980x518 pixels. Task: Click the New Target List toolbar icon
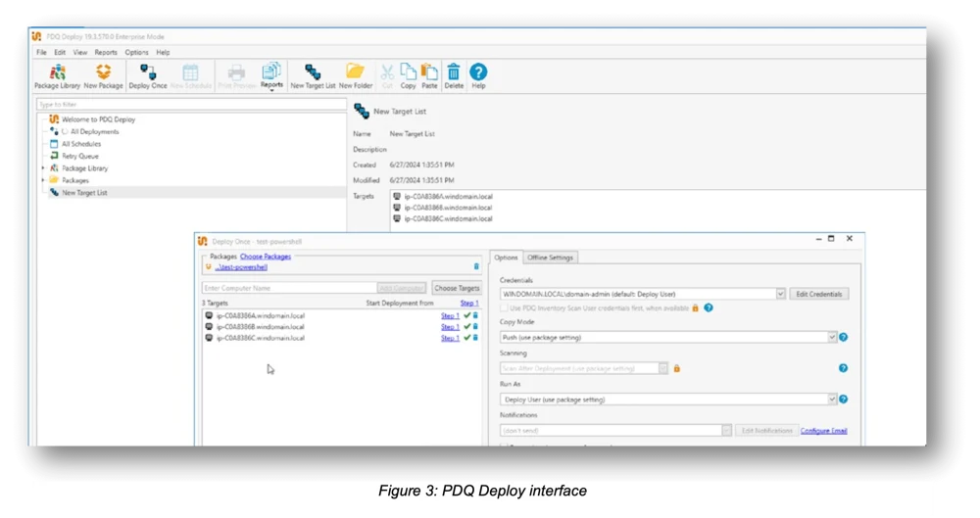coord(313,76)
